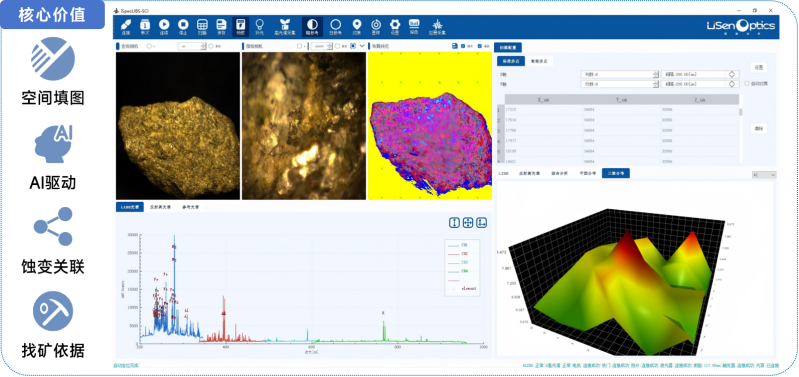This screenshot has width=799, height=377.
Task: Click the CH4 green legend entry
Action: point(459,271)
